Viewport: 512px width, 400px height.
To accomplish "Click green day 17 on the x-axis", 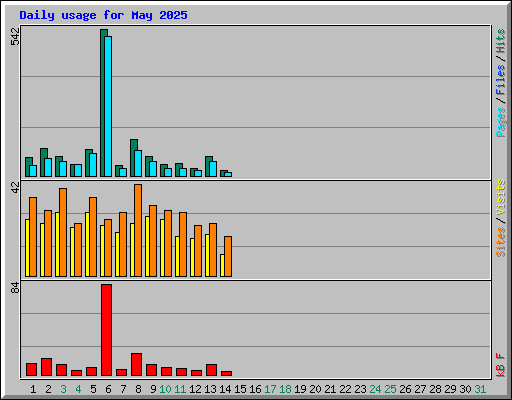I will pyautogui.click(x=270, y=389).
